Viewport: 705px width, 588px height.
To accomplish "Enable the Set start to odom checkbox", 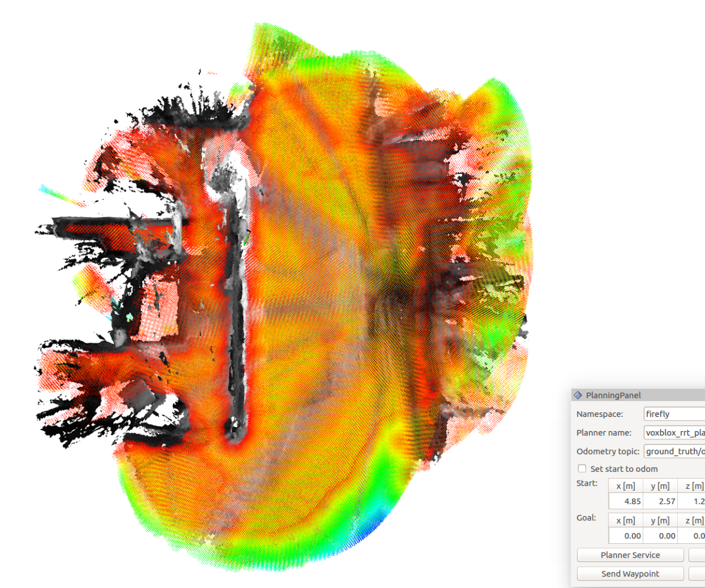I will (x=582, y=468).
